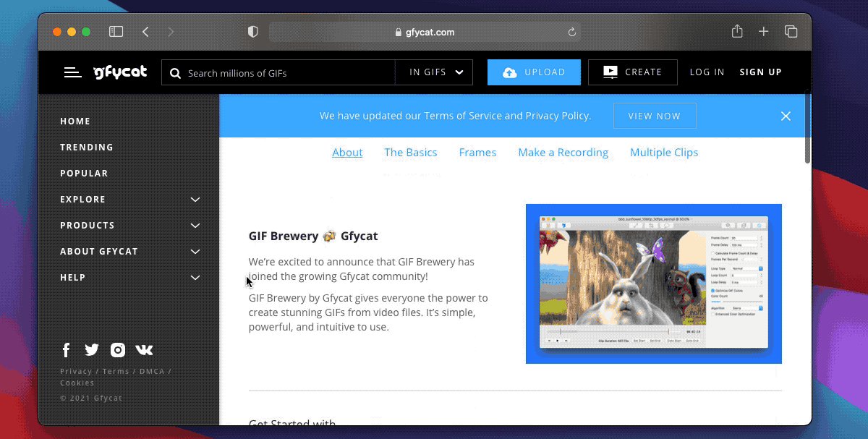Open Gfycat's Twitter page icon
Screen dimensions: 868x439
pos(92,350)
